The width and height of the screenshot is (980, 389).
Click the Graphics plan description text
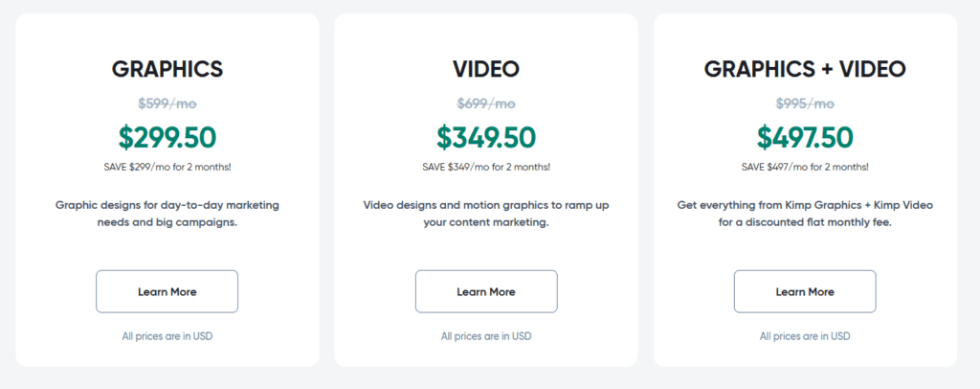[167, 213]
